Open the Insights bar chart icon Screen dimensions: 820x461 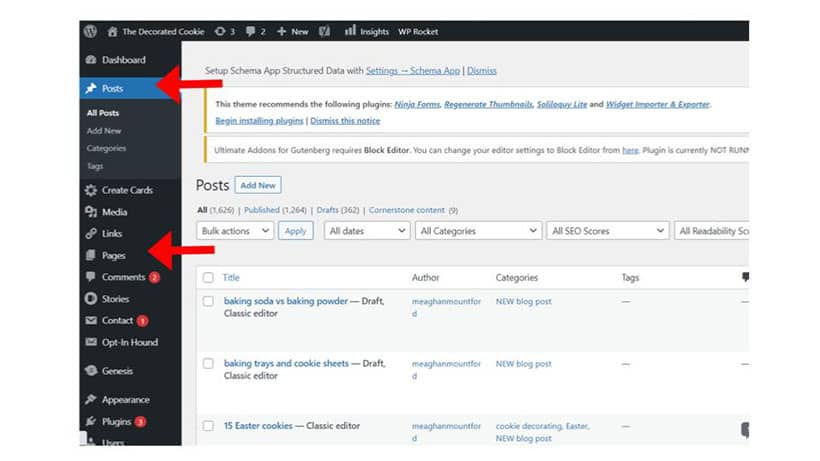[x=350, y=31]
